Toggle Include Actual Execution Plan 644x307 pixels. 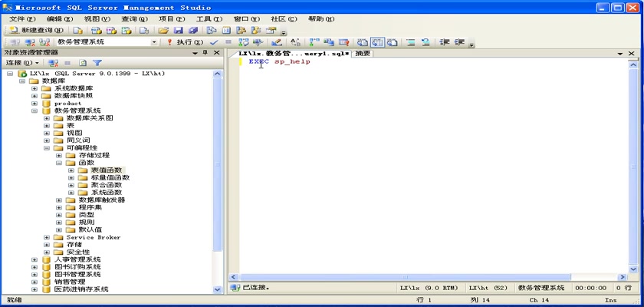[314, 42]
